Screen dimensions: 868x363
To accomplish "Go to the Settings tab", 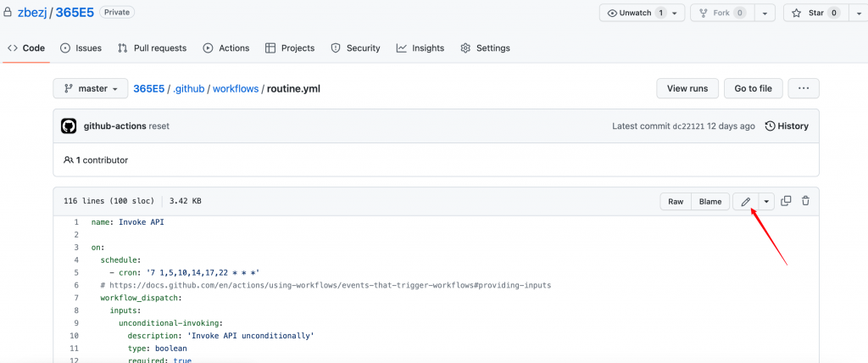I will (485, 48).
